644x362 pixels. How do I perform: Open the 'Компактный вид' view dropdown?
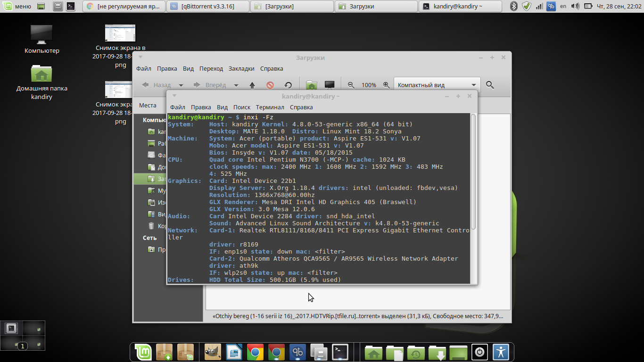point(437,85)
